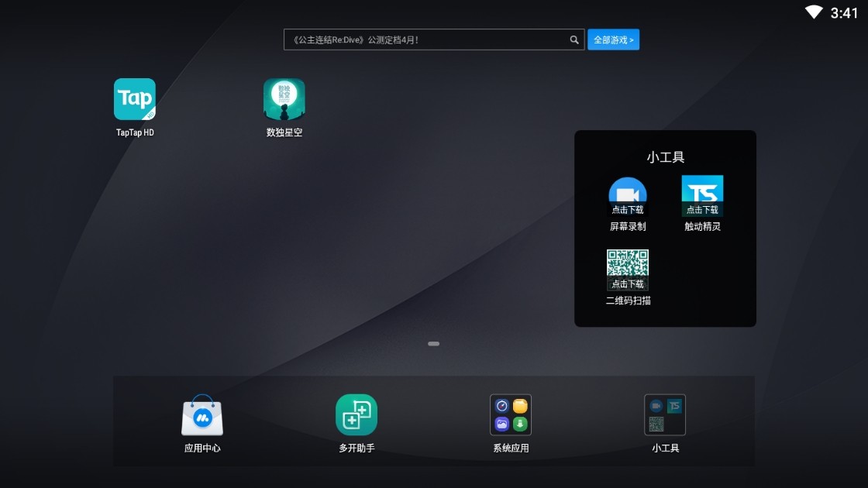This screenshot has height=488, width=868.
Task: Open the TapTap HD app
Action: (135, 99)
